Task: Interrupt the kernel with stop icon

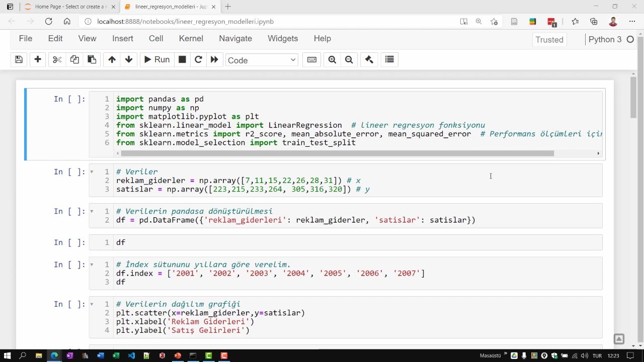Action: (182, 59)
